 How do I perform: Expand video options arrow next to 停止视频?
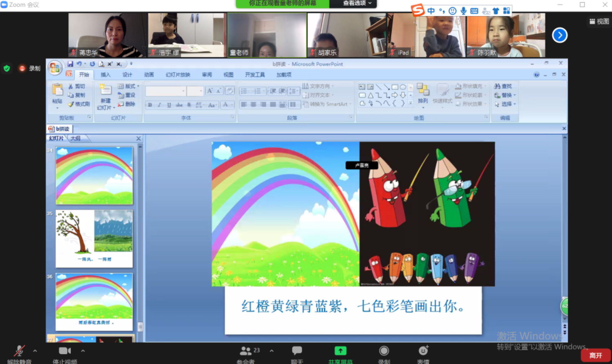[x=83, y=351]
